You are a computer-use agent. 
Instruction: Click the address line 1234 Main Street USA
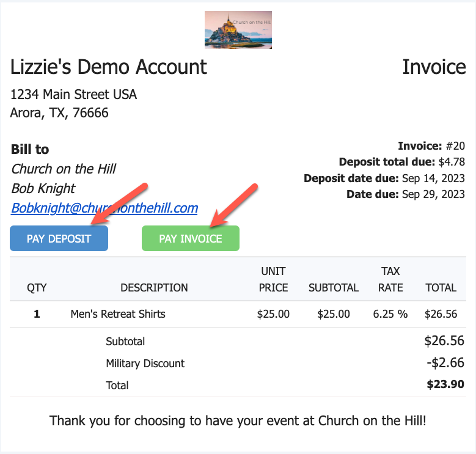click(x=74, y=95)
